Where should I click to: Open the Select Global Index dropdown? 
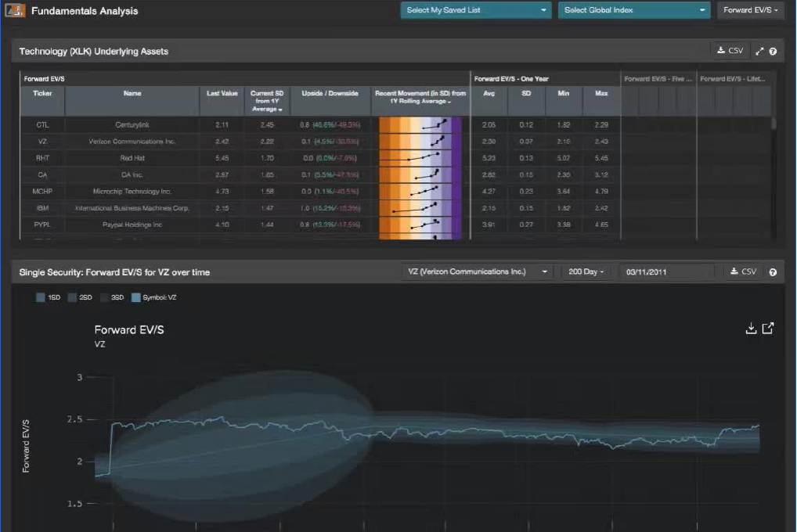coord(634,10)
